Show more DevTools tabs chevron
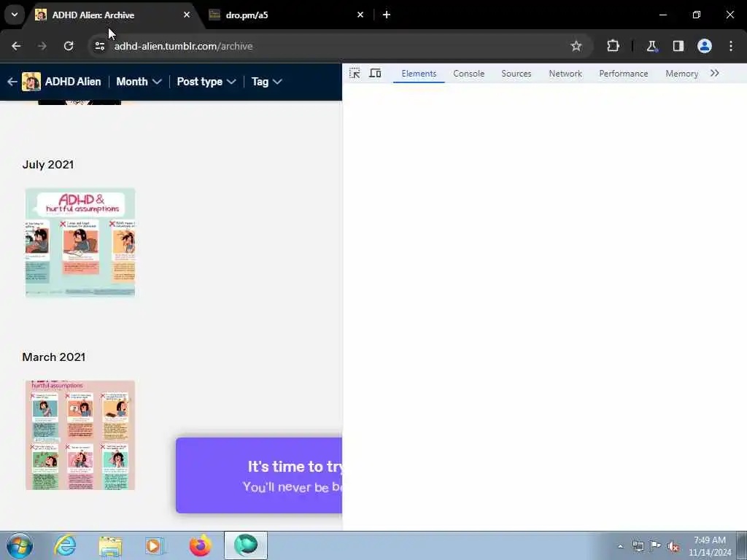The height and width of the screenshot is (560, 747). coord(715,74)
